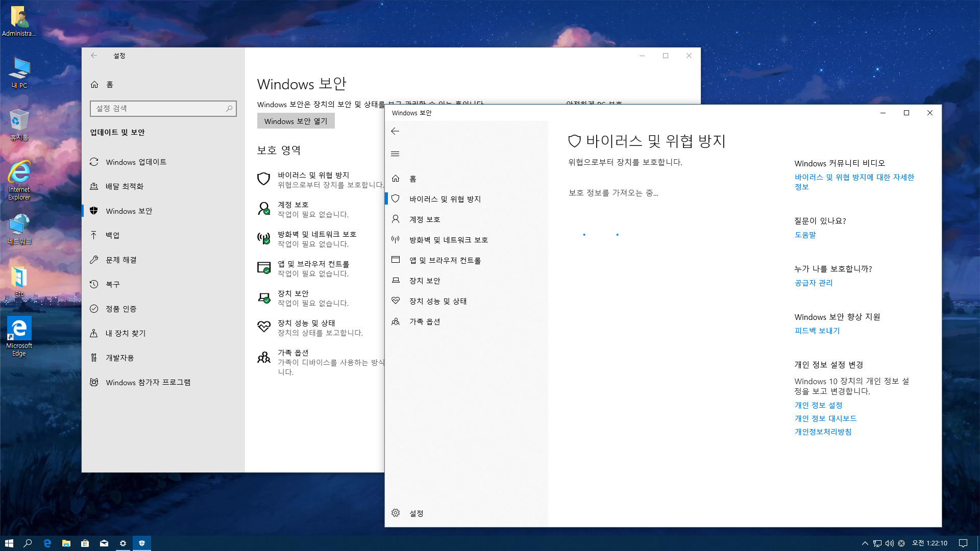Open the 공급자 관리 link

click(813, 283)
